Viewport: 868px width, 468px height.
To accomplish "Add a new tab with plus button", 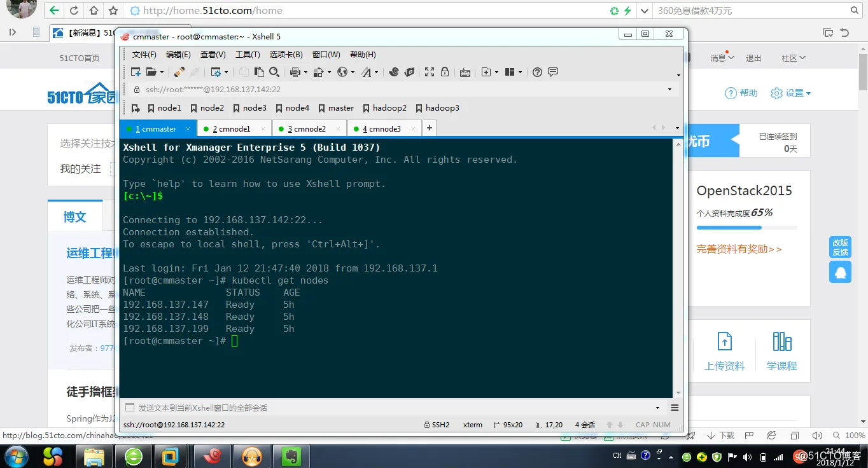I will coord(430,128).
